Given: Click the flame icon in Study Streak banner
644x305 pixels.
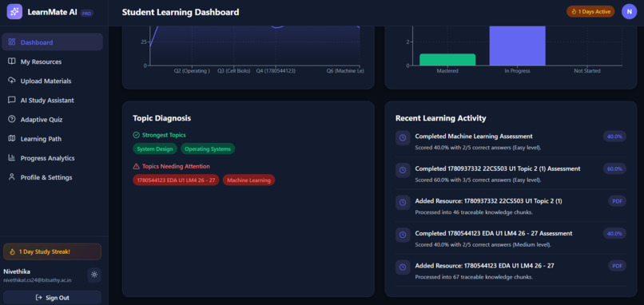Looking at the screenshot, I should [12, 252].
